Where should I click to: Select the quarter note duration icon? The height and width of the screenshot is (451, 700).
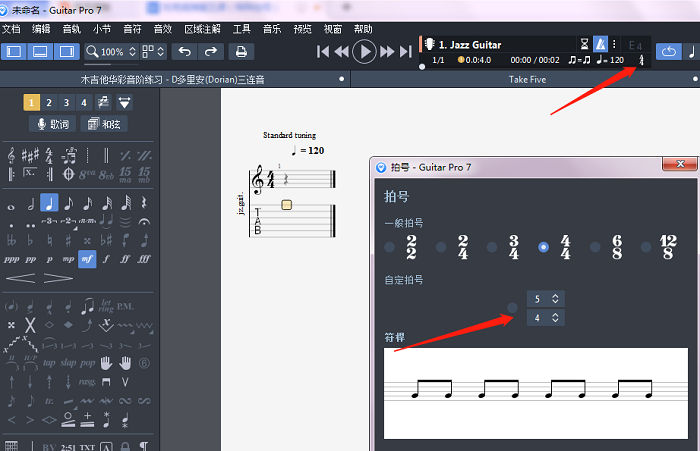(49, 203)
